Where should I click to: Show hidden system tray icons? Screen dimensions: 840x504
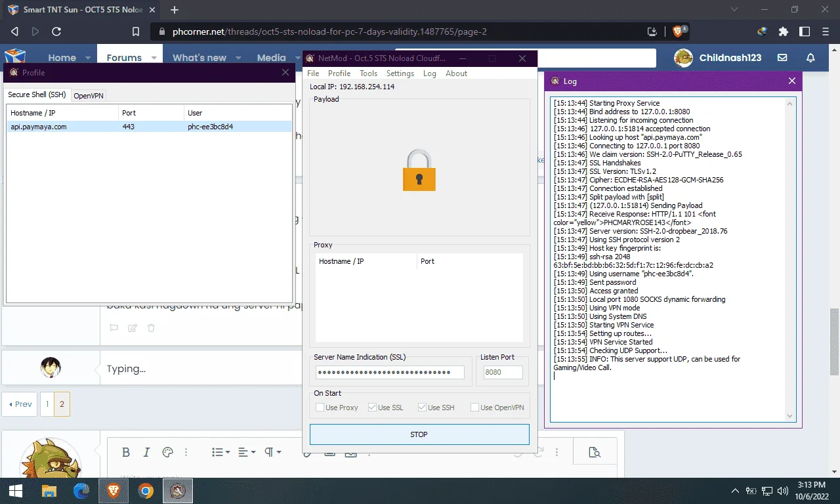(x=736, y=491)
